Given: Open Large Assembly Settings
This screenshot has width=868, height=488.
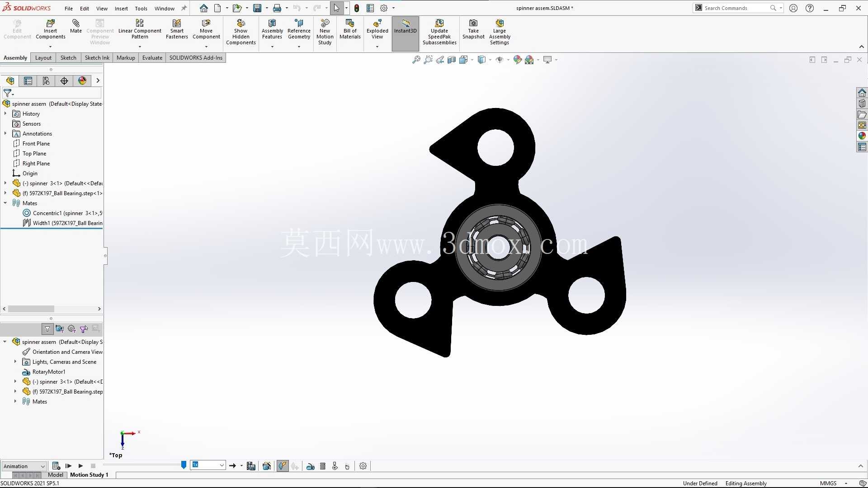Looking at the screenshot, I should (500, 32).
